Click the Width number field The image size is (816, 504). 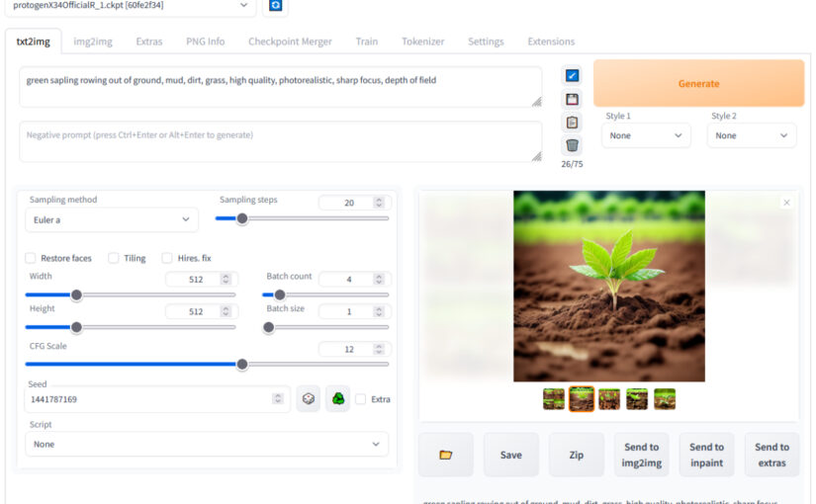(202, 280)
